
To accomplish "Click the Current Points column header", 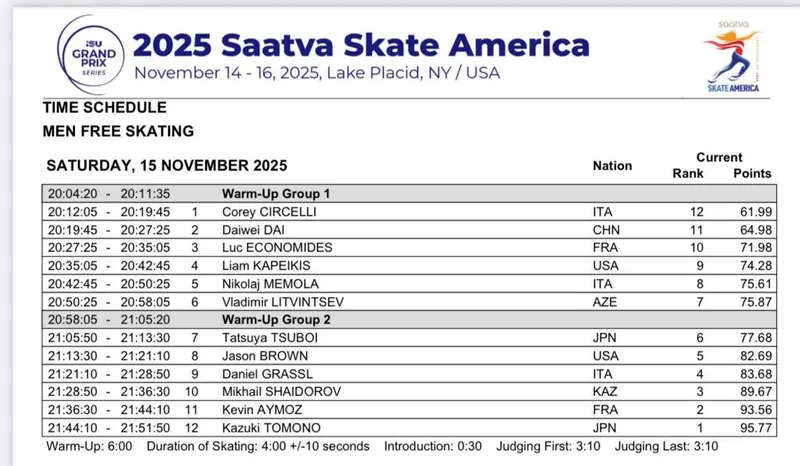I will coord(753,172).
